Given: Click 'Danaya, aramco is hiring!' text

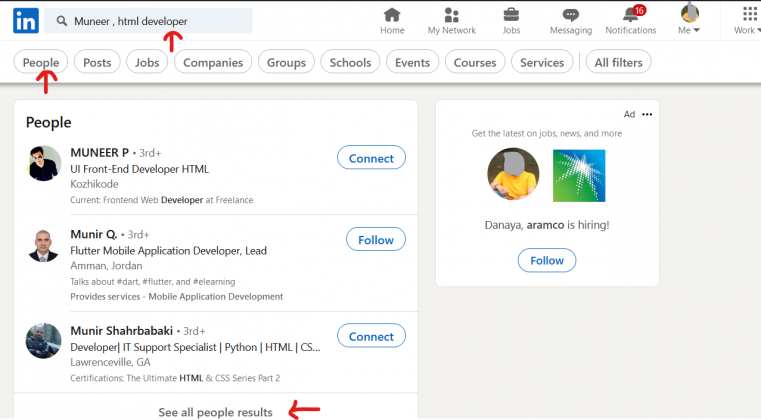Looking at the screenshot, I should [547, 225].
